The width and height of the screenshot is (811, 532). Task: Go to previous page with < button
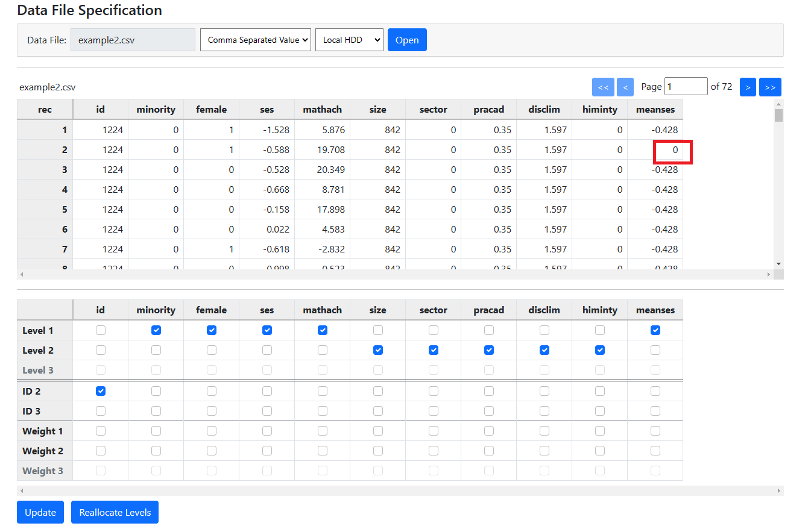(625, 87)
